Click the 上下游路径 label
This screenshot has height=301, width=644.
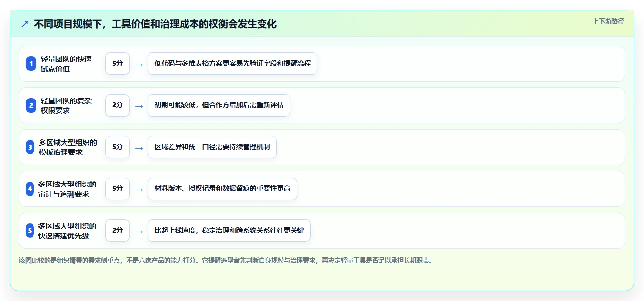click(x=608, y=21)
